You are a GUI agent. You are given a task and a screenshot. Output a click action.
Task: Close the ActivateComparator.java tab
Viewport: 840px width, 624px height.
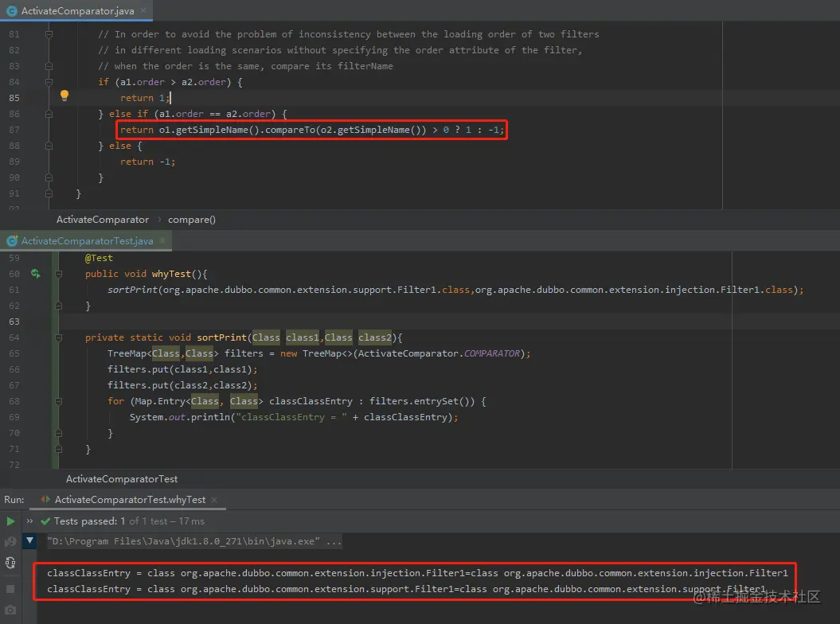click(143, 10)
